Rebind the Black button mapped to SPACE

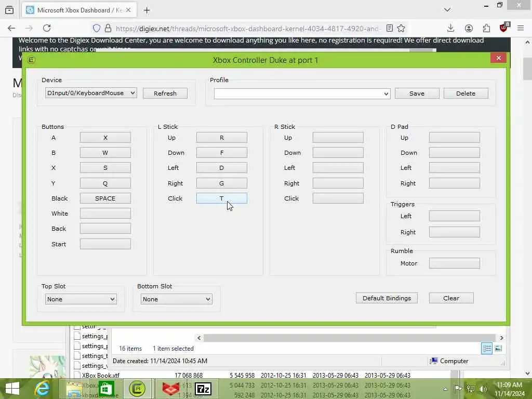click(x=105, y=198)
